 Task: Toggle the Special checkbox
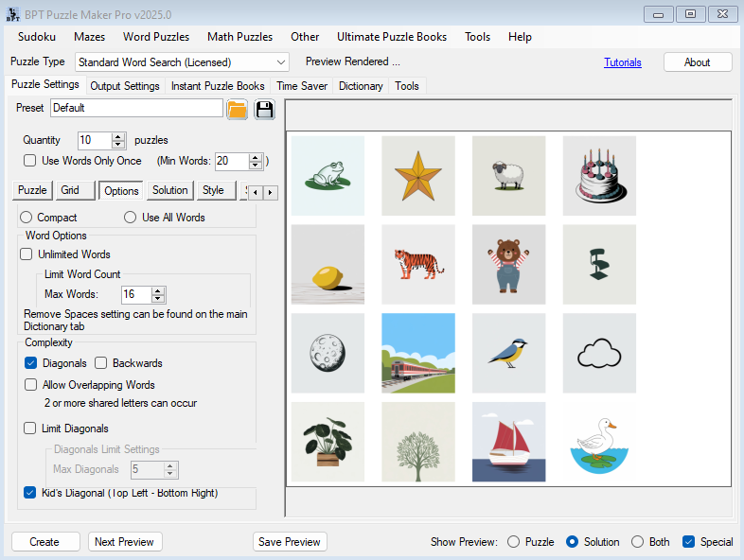pos(688,541)
